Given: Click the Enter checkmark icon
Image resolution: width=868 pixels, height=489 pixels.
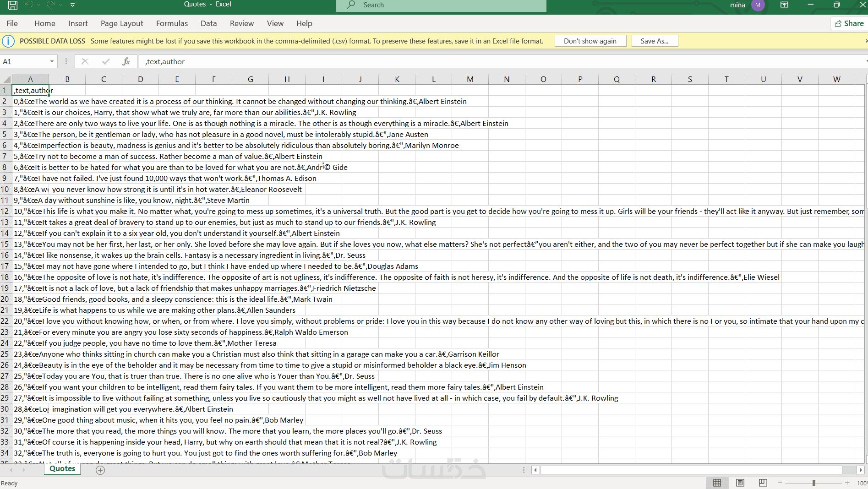Looking at the screenshot, I should point(106,61).
